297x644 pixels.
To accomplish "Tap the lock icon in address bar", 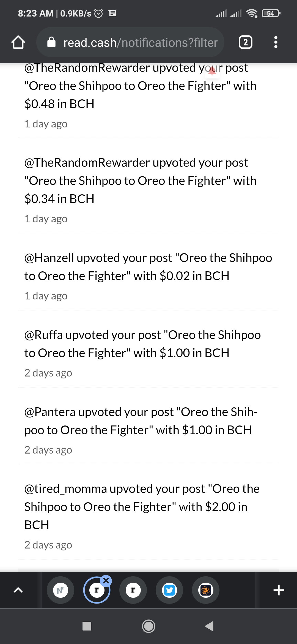I will [51, 42].
